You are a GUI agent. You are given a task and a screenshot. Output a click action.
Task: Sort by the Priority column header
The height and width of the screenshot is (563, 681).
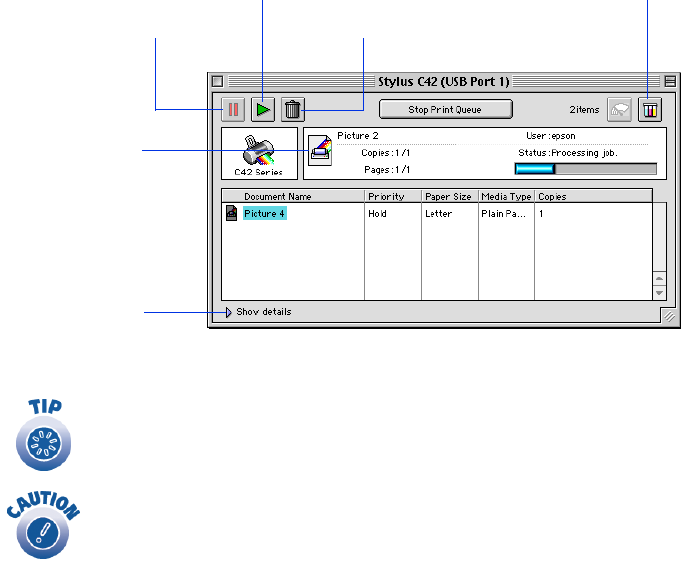click(392, 197)
